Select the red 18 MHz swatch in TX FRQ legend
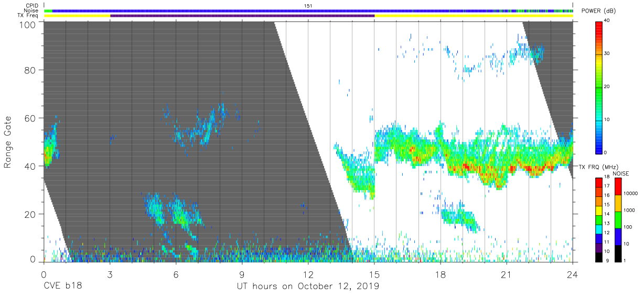This screenshot has height=297, width=644. pos(599,182)
